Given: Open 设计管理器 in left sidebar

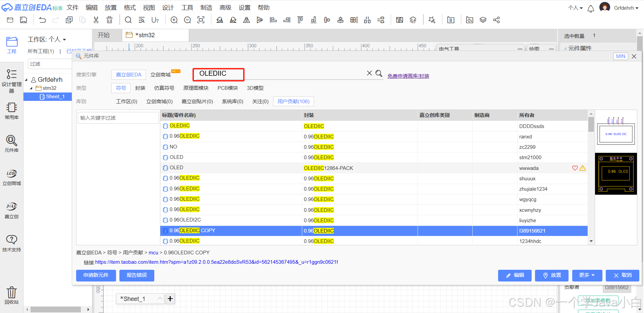Looking at the screenshot, I should (12, 81).
